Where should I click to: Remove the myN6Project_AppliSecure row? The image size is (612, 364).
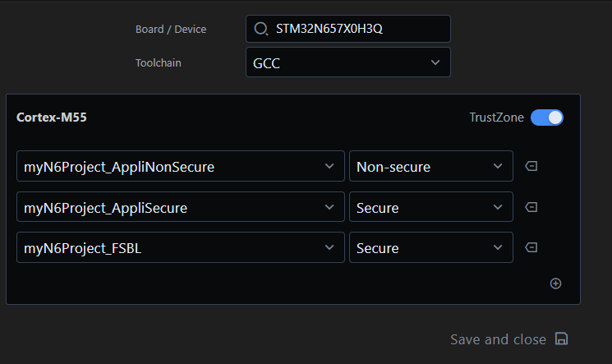click(x=531, y=207)
